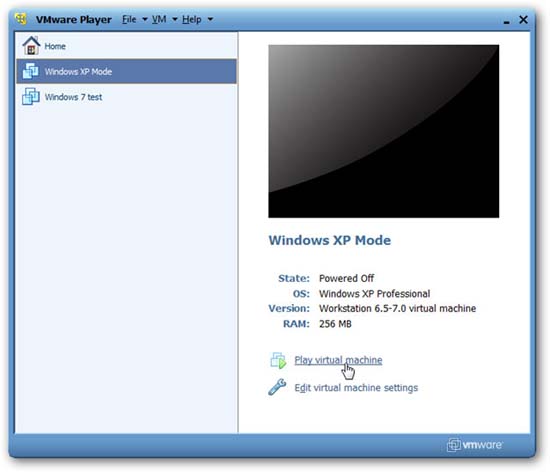This screenshot has height=472, width=550.
Task: Click Edit virtual machine settings link
Action: 356,387
